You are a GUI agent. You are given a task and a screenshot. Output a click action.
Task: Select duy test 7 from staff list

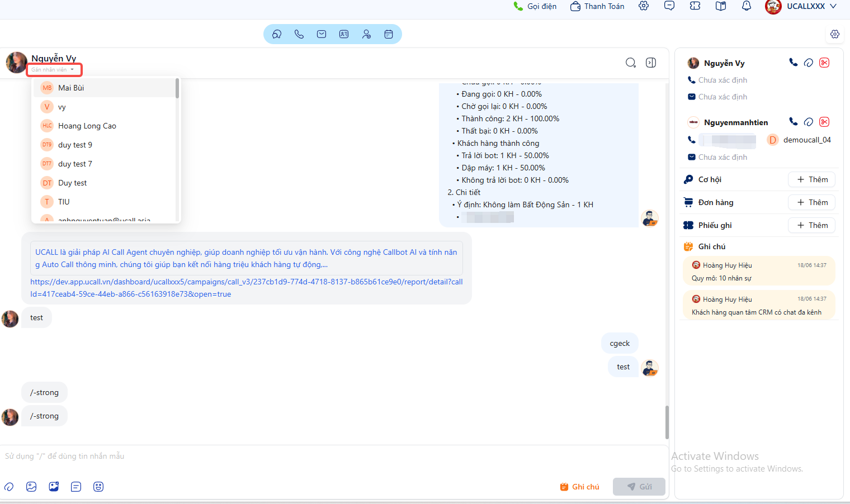[104, 164]
